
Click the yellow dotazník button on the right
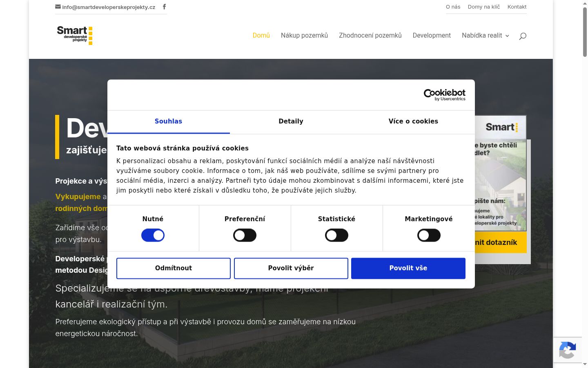(501, 242)
